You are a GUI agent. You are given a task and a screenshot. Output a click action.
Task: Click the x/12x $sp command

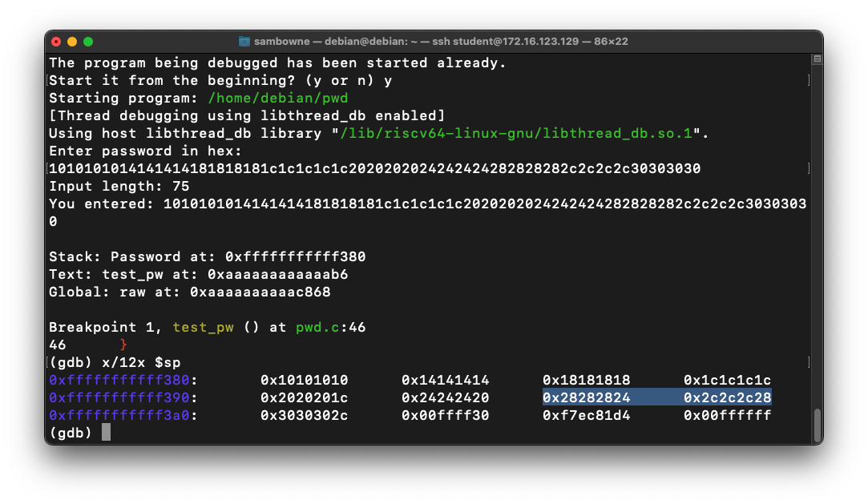[141, 362]
